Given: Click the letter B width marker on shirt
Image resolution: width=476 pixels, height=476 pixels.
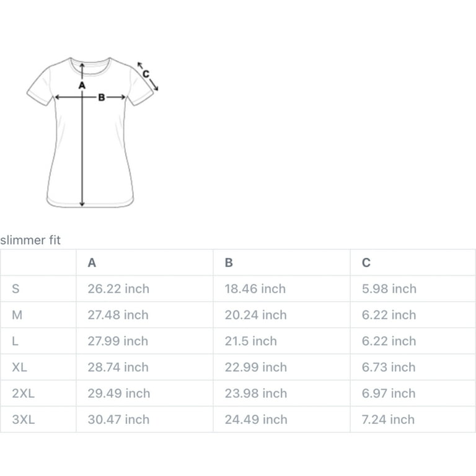Looking at the screenshot, I should [102, 97].
